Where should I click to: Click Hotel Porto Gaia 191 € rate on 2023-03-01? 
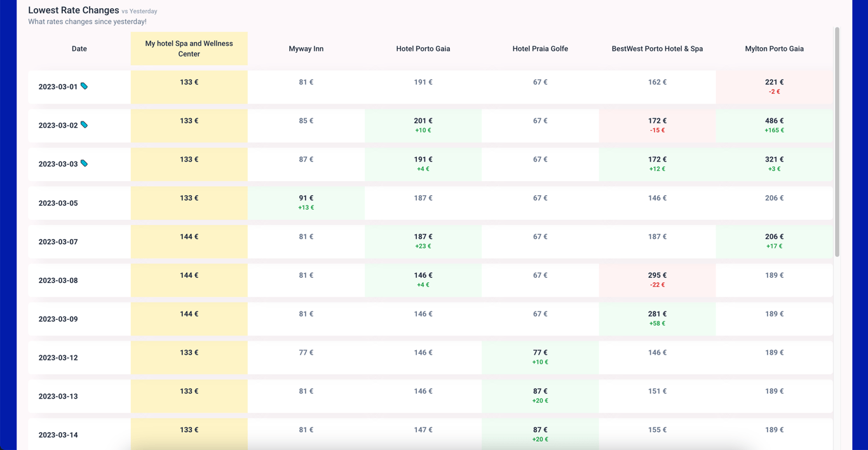[423, 82]
